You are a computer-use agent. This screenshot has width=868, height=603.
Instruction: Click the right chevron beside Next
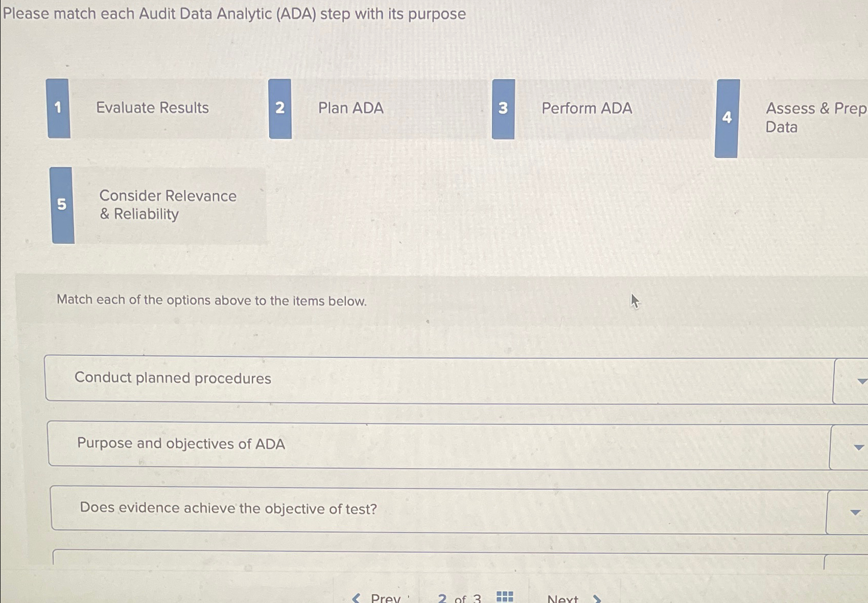point(596,597)
